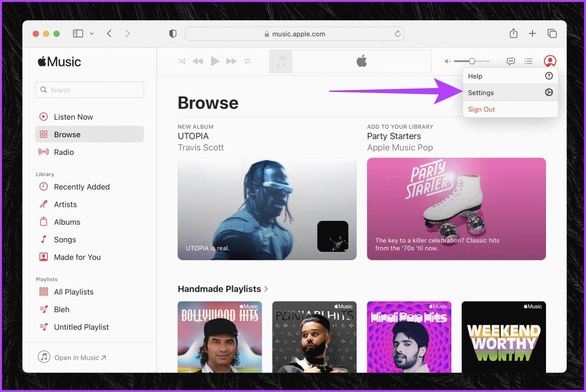Image resolution: width=586 pixels, height=392 pixels.
Task: Toggle repeat mode
Action: 247,61
